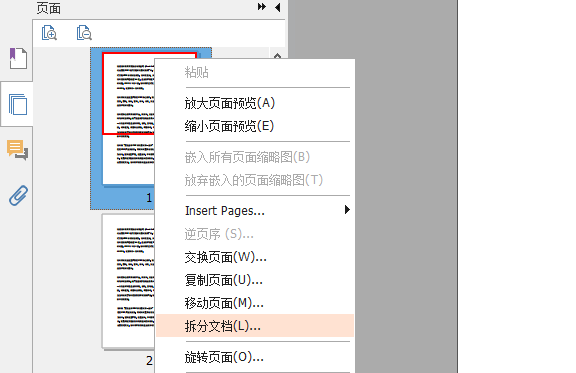
Task: Select the Pages panel icon
Action: (18, 104)
